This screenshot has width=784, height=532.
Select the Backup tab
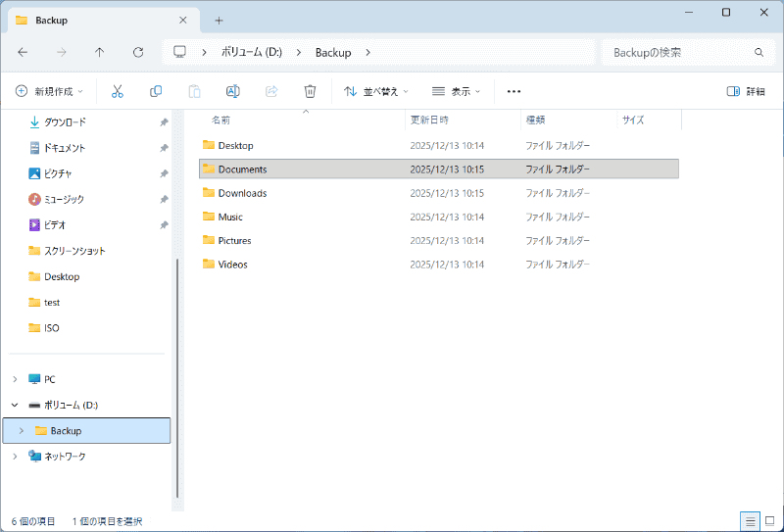pyautogui.click(x=102, y=21)
